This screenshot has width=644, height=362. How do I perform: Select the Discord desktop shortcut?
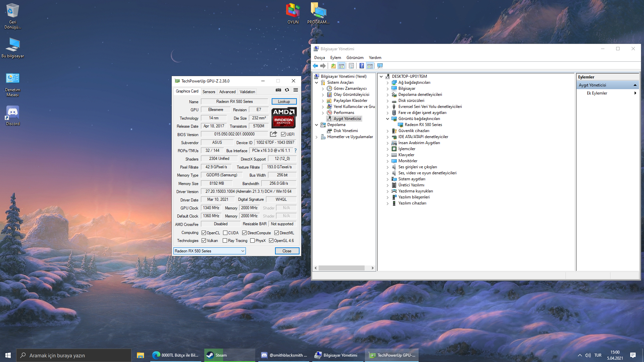pos(12,116)
